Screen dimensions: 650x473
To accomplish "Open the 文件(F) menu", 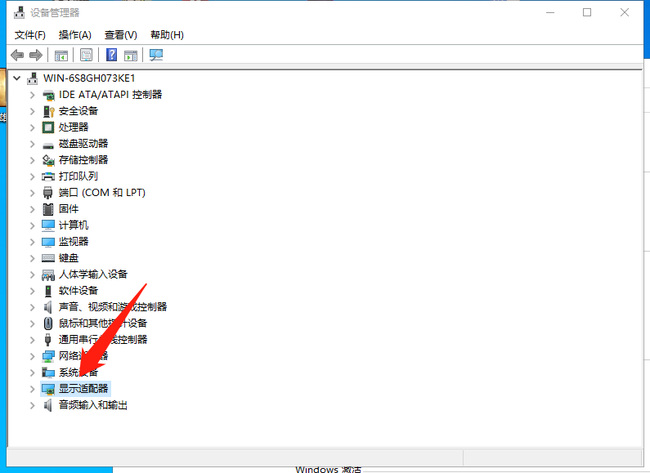I will [x=30, y=35].
